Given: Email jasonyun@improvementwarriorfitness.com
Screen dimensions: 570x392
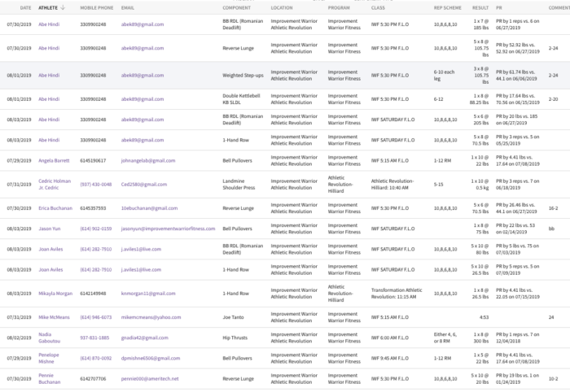Looking at the screenshot, I should coord(168,229).
